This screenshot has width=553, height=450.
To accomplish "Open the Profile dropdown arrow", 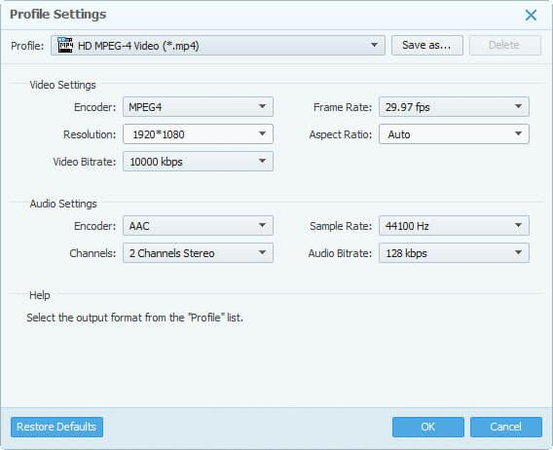I will [375, 45].
